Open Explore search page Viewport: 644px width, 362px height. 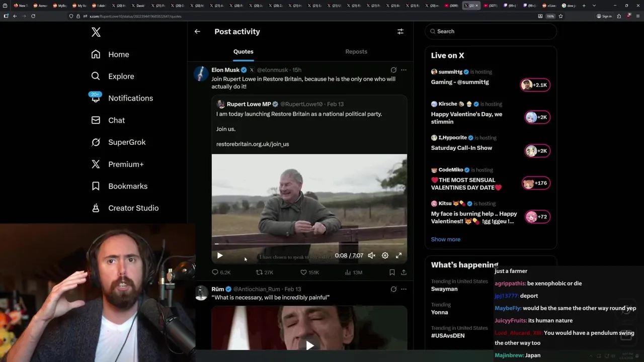(x=113, y=76)
